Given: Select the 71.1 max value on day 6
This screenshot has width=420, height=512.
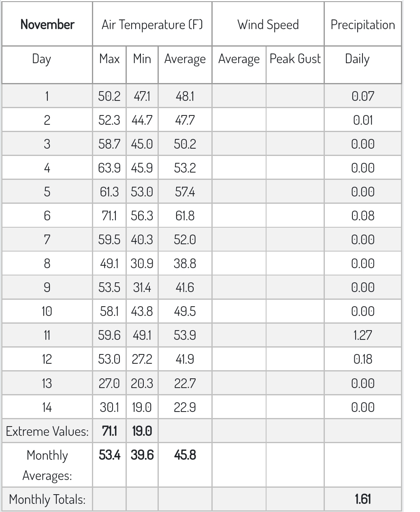Looking at the screenshot, I should pos(109,215).
